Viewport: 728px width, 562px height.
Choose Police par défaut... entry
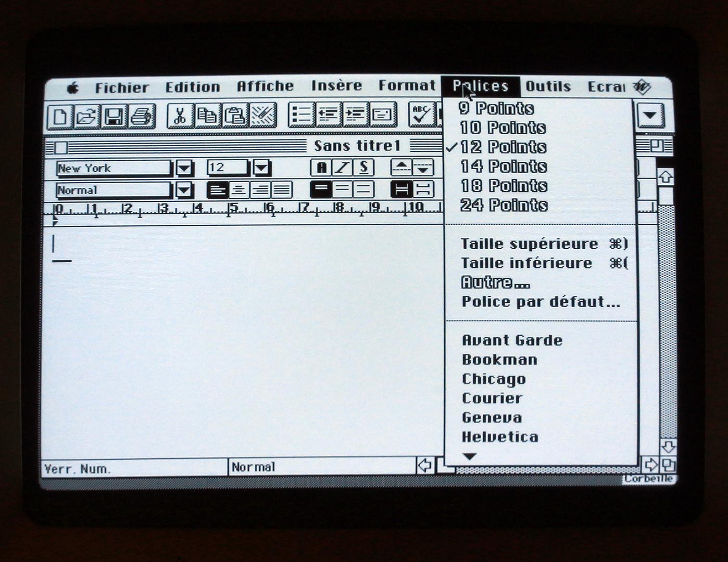tap(542, 302)
